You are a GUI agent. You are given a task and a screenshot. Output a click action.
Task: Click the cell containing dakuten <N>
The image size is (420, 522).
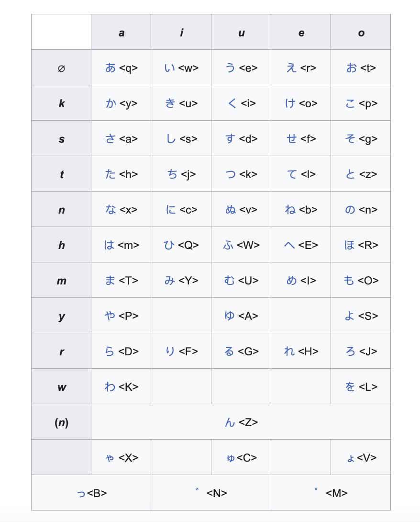(211, 492)
